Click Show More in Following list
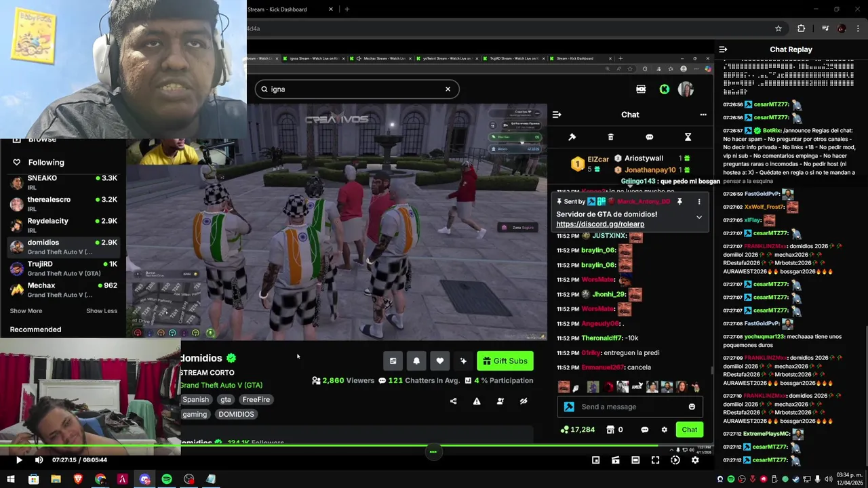Screen dimensions: 868x488 (x=26, y=311)
